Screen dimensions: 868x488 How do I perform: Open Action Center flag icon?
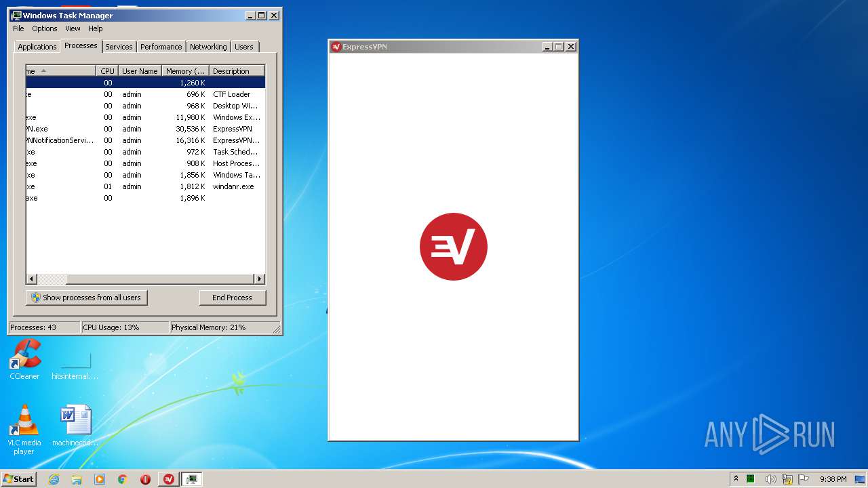pyautogui.click(x=804, y=479)
